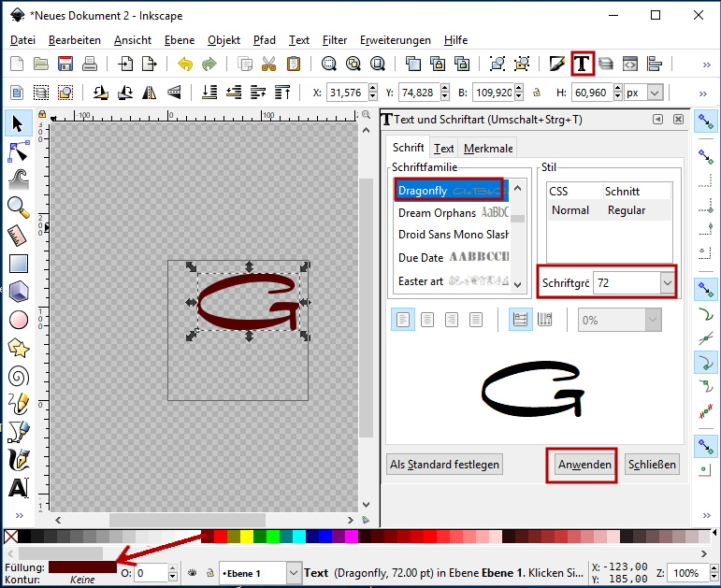This screenshot has height=588, width=721.
Task: Select Dream Orphans in font family list
Action: tap(437, 212)
